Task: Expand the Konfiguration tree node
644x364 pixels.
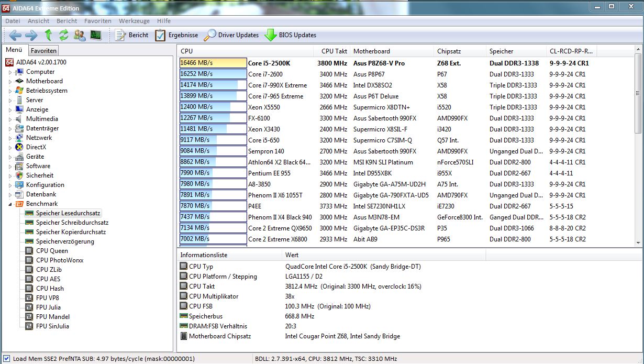Action: (x=10, y=185)
